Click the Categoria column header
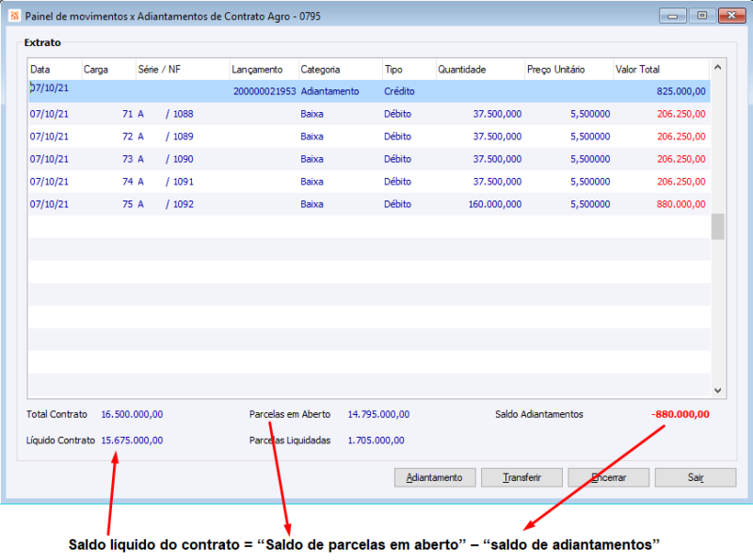The image size is (753, 560). click(341, 69)
